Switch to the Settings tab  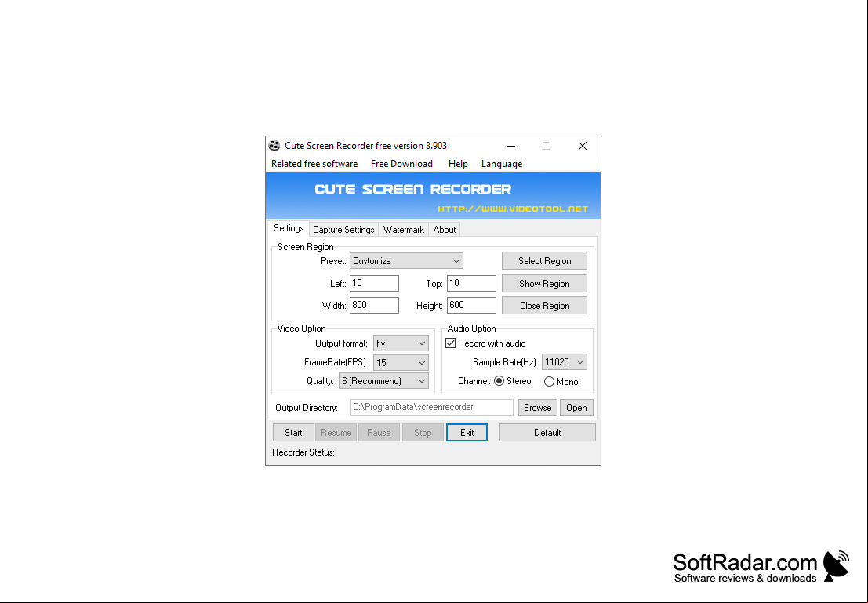[x=289, y=228]
